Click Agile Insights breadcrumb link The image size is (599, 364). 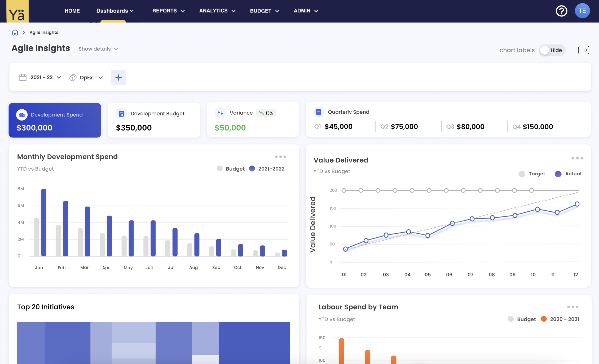[x=44, y=32]
